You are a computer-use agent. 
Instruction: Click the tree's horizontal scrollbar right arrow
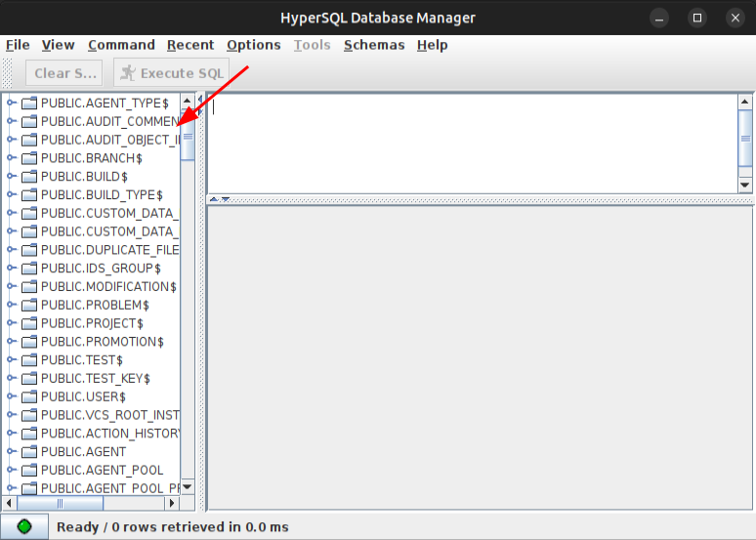pyautogui.click(x=173, y=503)
